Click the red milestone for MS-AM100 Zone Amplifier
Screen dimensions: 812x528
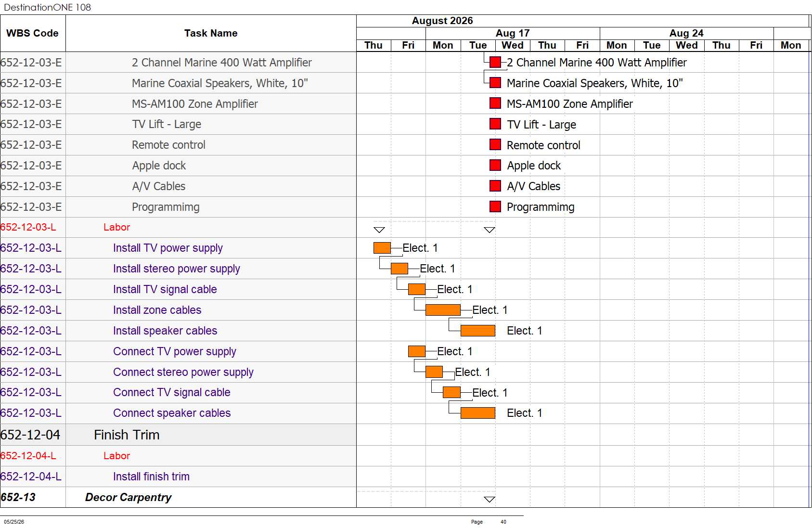point(495,103)
